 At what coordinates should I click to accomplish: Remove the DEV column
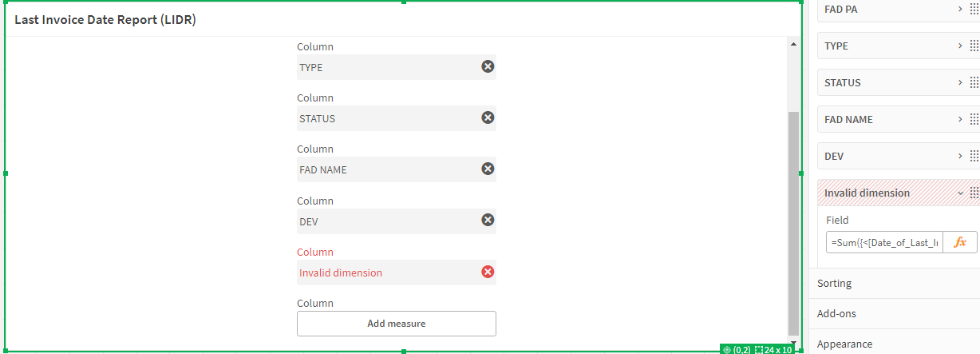[x=488, y=220]
